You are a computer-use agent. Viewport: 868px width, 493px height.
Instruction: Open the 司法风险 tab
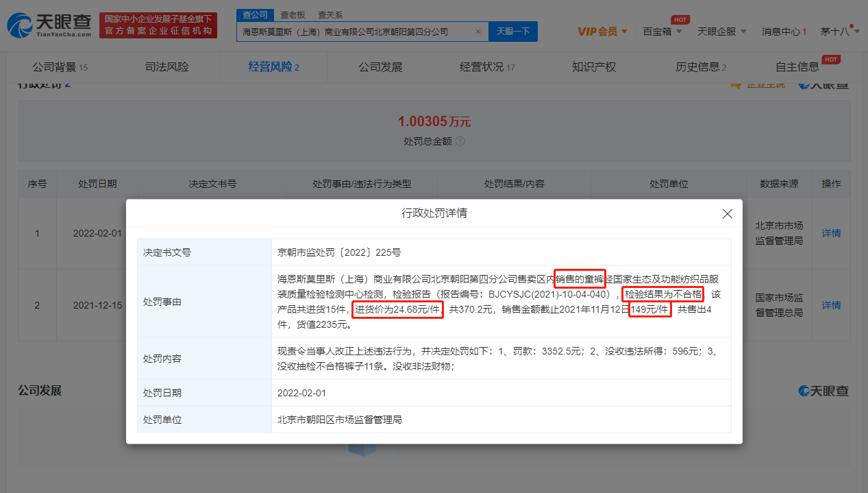(x=166, y=67)
